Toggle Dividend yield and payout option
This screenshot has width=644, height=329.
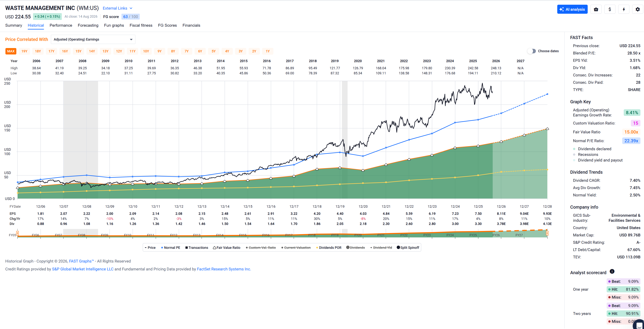(598, 160)
